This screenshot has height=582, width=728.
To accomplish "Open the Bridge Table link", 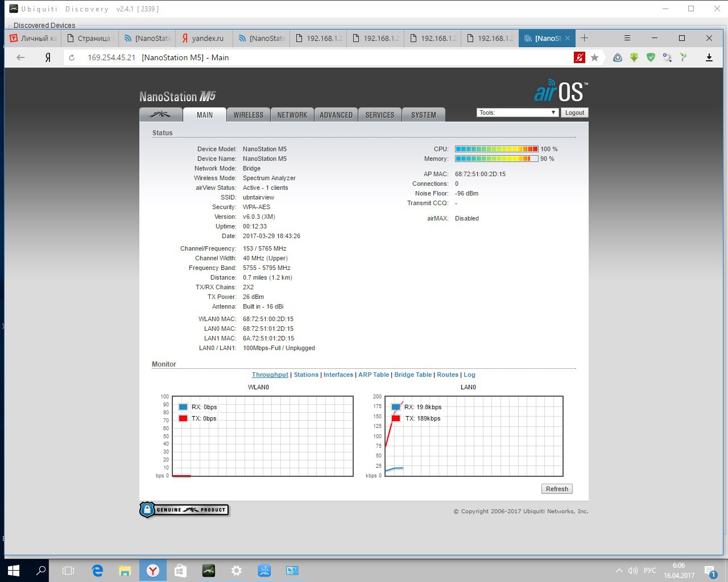I will (413, 375).
